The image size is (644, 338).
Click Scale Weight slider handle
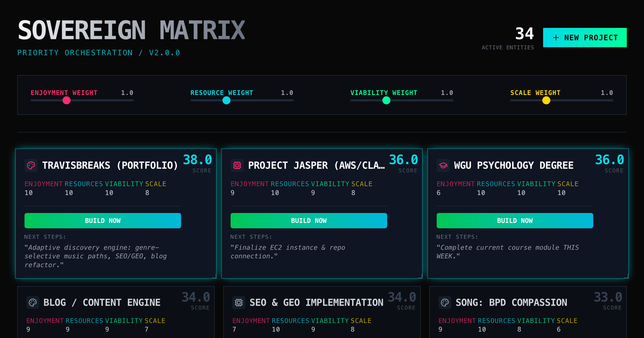coord(546,100)
